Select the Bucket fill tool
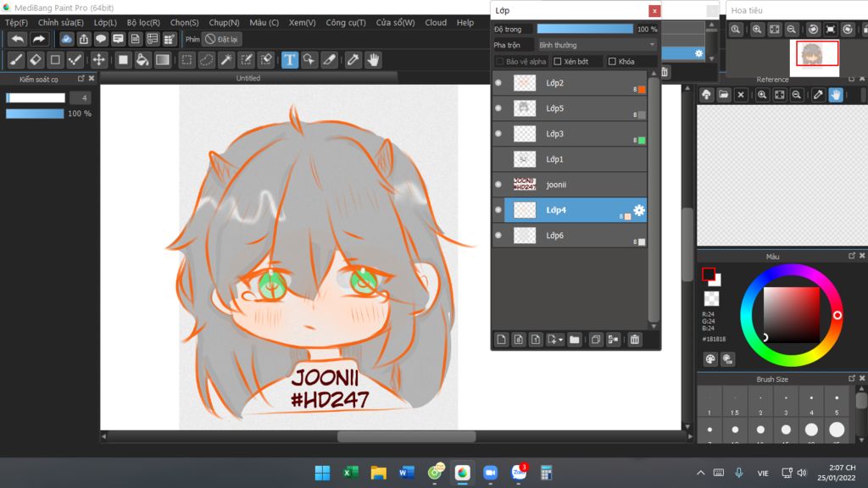868x488 pixels. tap(142, 60)
